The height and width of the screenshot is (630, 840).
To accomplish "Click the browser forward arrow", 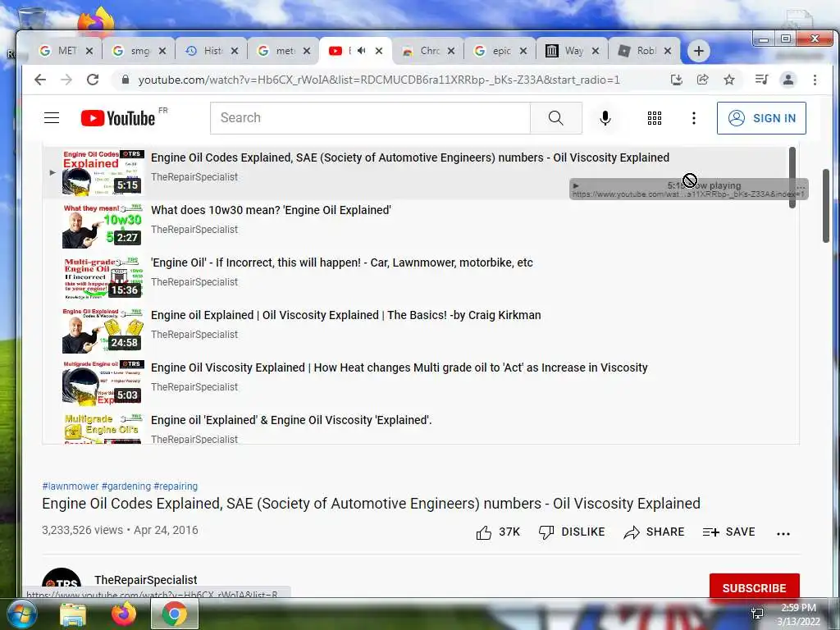I will tap(66, 80).
